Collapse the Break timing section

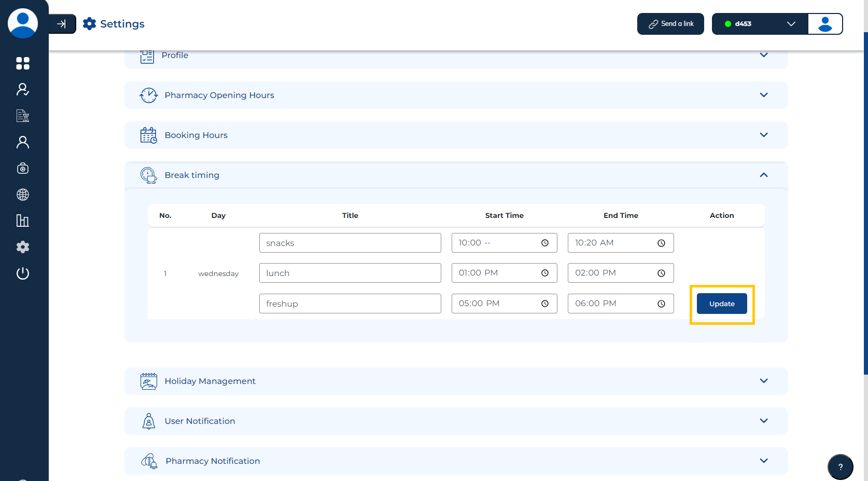click(763, 175)
